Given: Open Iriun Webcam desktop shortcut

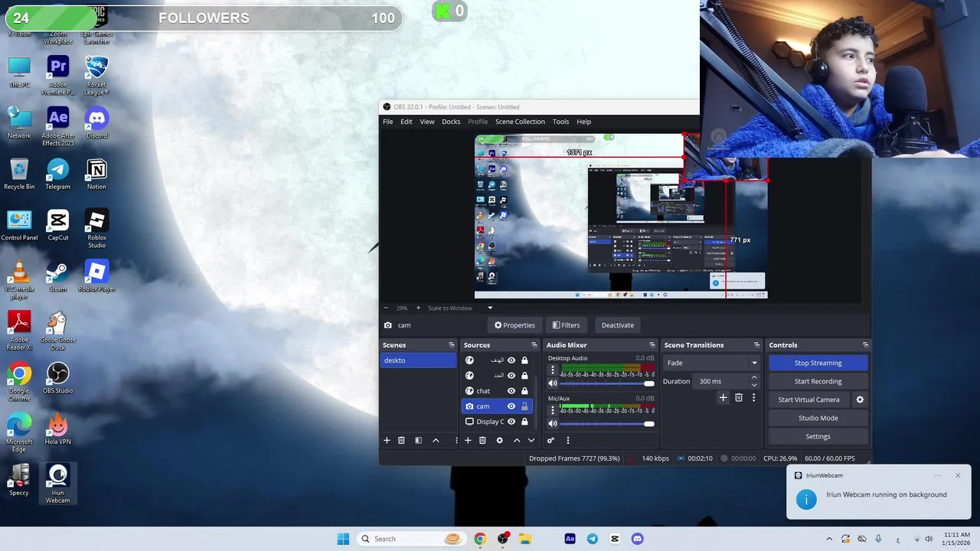Looking at the screenshot, I should pos(57,484).
